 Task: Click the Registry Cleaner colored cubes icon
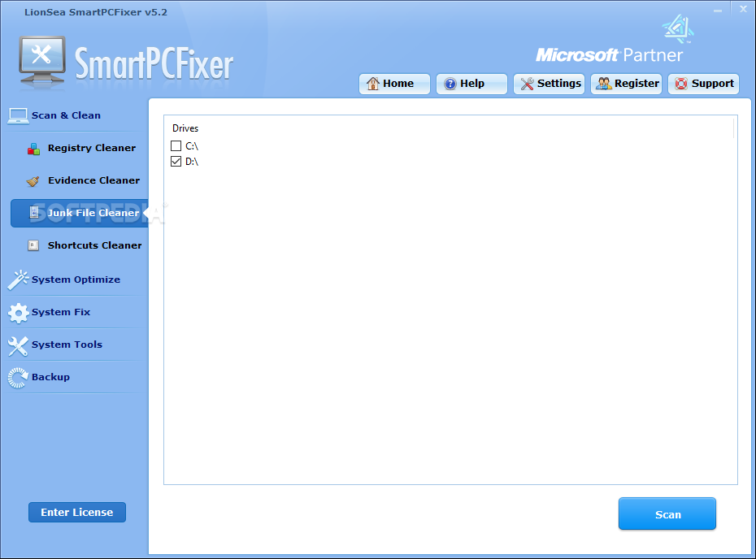click(34, 149)
